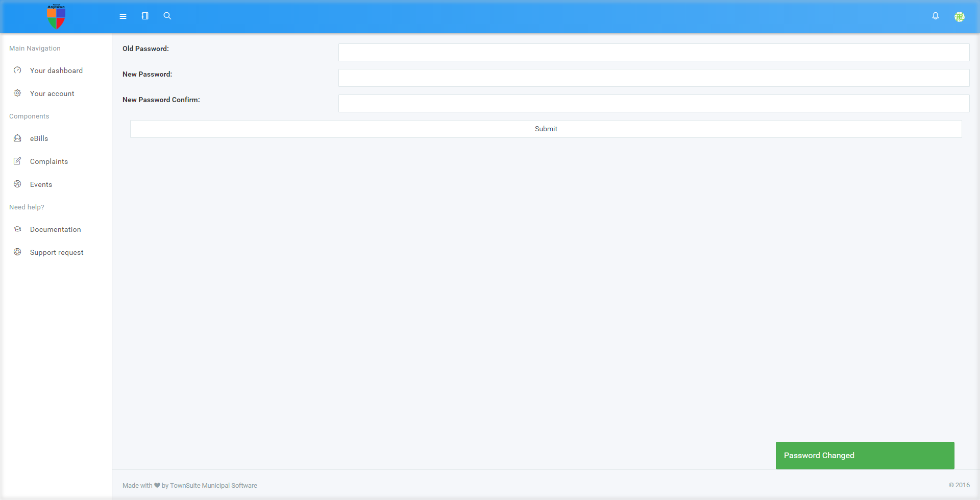Image resolution: width=980 pixels, height=500 pixels.
Task: Click the Complaints edit icon
Action: (x=17, y=161)
